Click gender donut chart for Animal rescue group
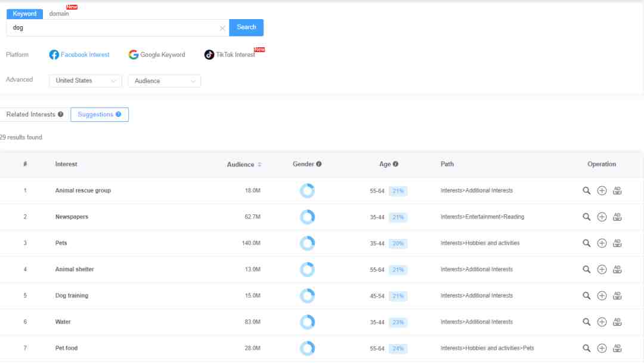The width and height of the screenshot is (644, 363). click(307, 190)
